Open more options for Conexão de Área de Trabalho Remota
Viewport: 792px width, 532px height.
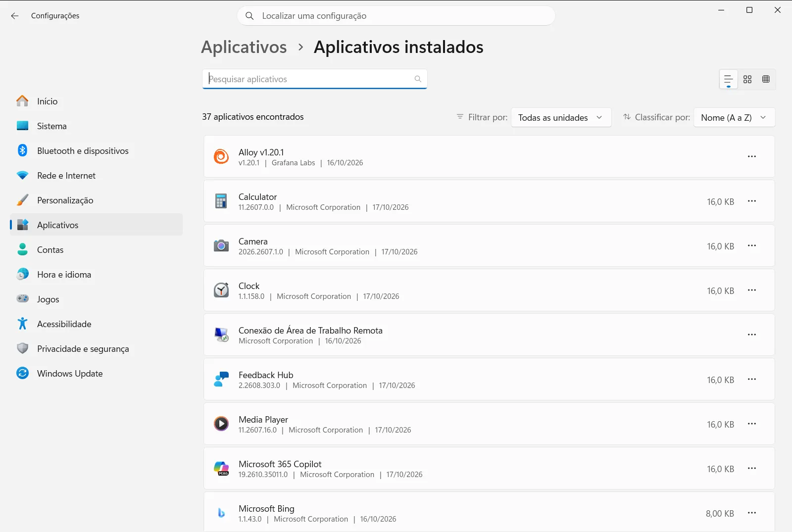752,335
